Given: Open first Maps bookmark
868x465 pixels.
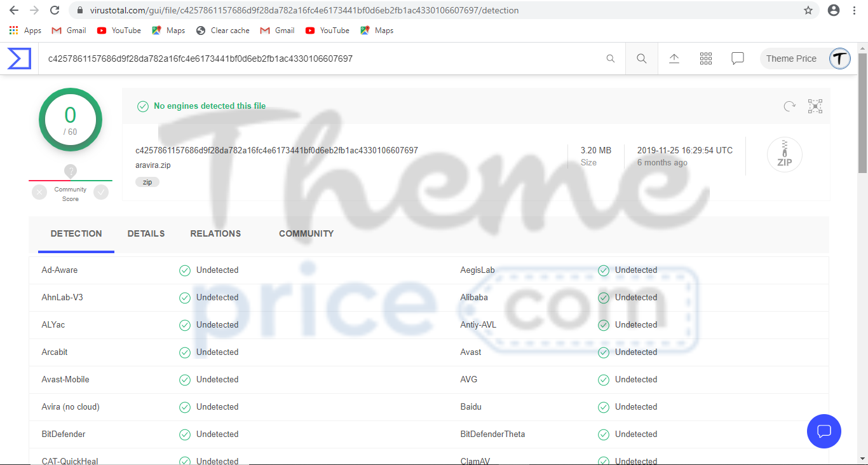Looking at the screenshot, I should pyautogui.click(x=168, y=31).
